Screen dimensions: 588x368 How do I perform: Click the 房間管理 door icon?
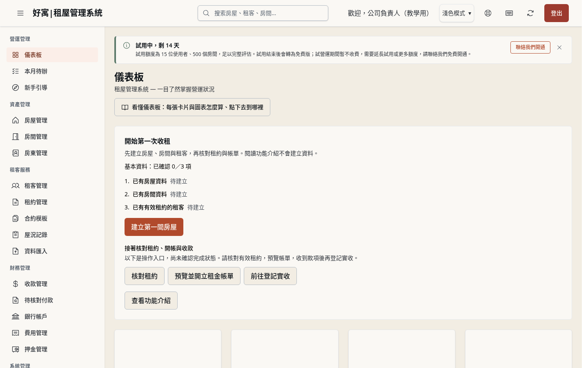16,137
